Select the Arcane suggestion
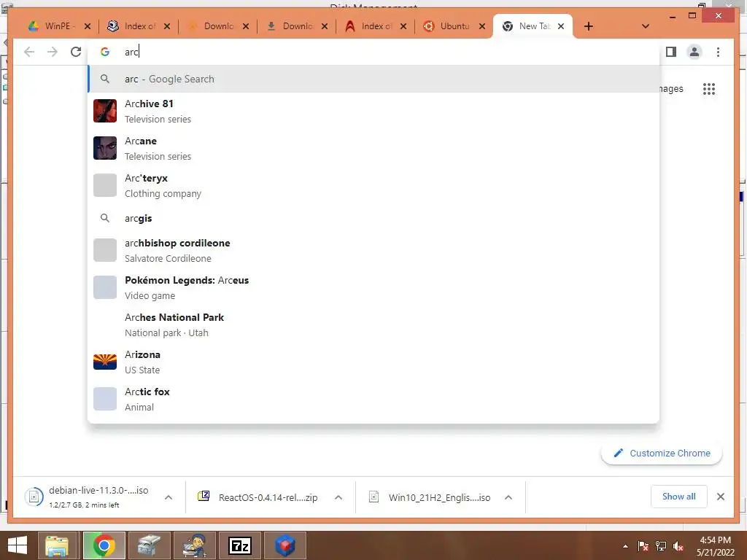Screen dimensions: 747x560 click(x=374, y=148)
